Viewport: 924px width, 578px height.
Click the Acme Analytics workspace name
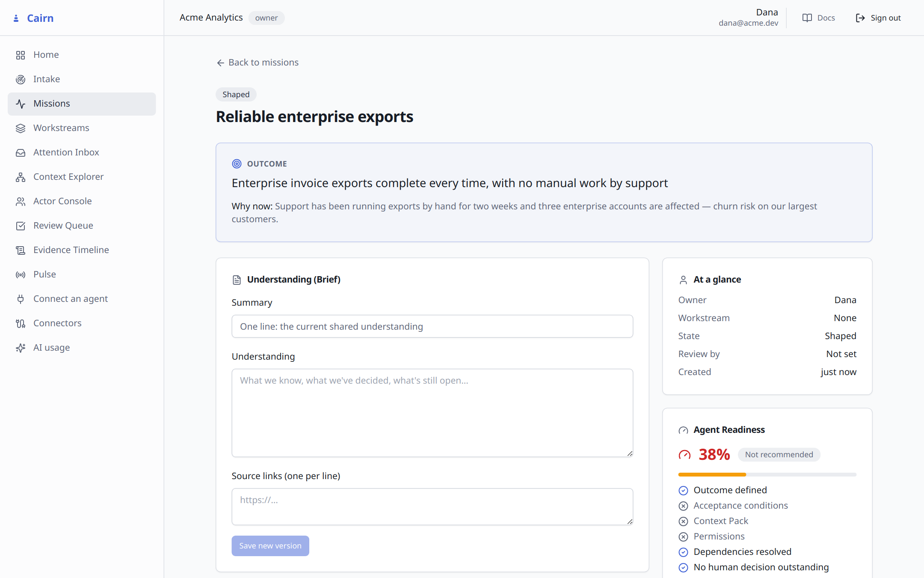(211, 18)
